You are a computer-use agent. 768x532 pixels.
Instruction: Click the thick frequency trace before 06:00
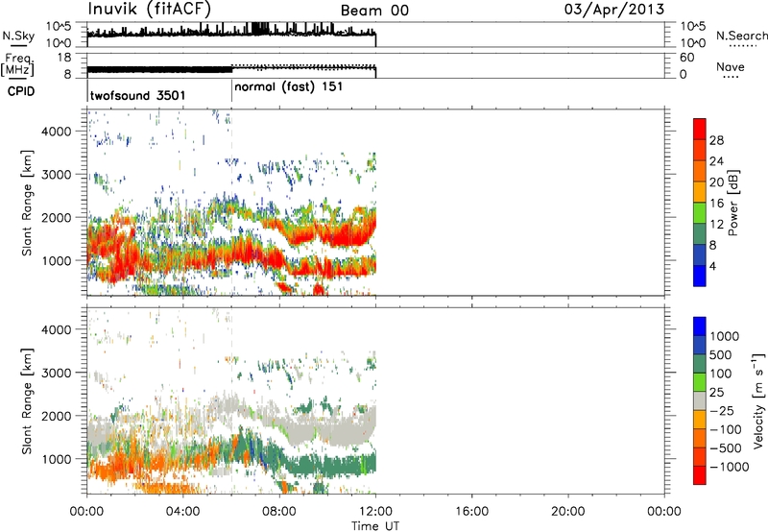click(x=159, y=69)
